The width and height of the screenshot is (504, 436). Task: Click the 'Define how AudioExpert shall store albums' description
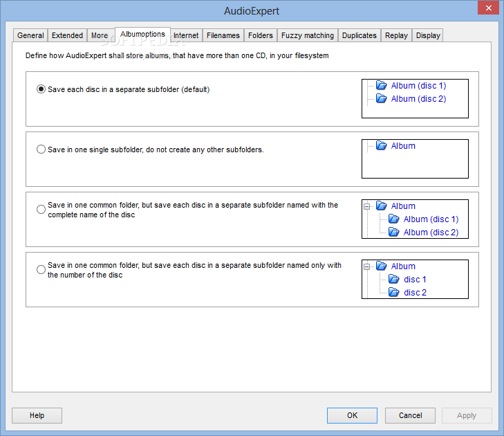177,55
